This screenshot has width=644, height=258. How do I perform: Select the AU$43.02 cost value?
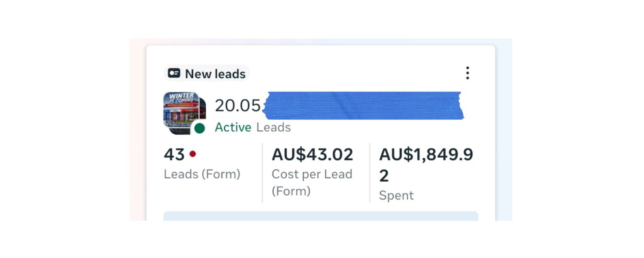313,154
